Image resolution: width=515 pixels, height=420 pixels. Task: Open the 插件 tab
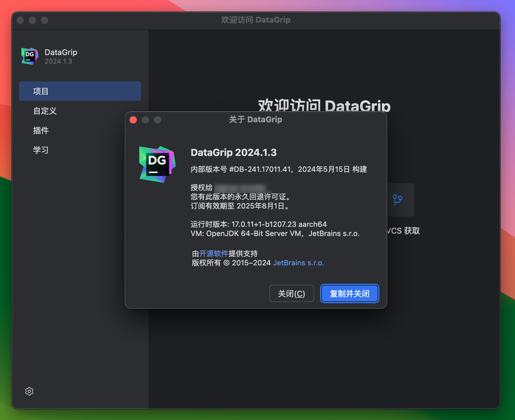click(x=41, y=131)
